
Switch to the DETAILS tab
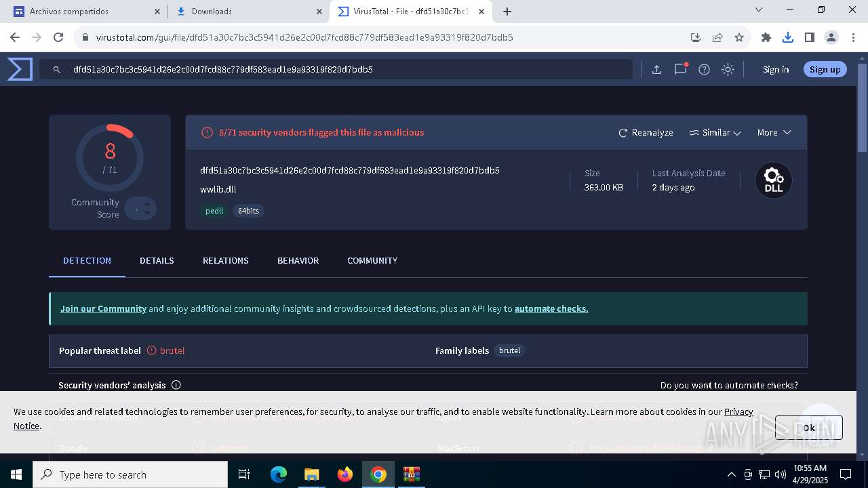pyautogui.click(x=157, y=260)
